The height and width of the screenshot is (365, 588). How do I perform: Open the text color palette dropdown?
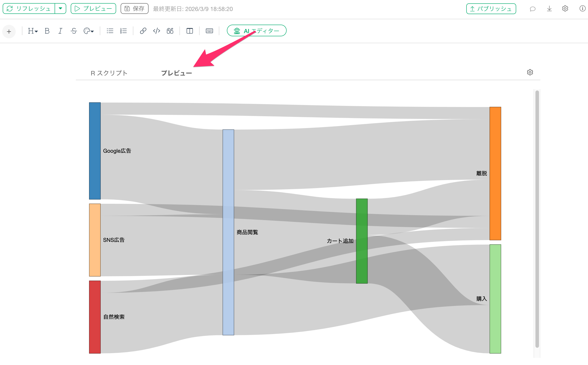(89, 31)
